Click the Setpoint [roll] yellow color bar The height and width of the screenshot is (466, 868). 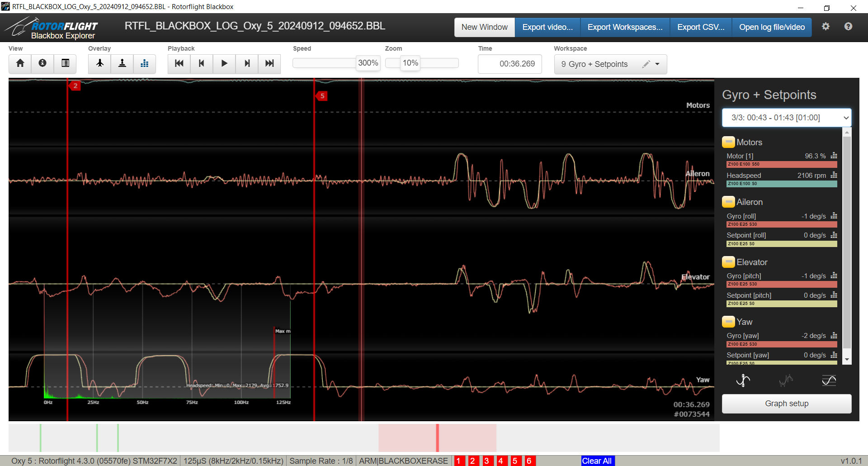tap(782, 244)
